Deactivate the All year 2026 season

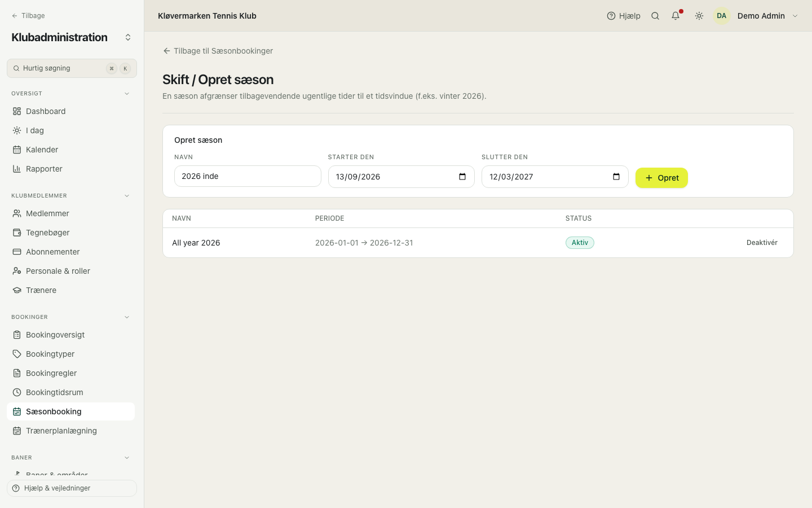click(762, 243)
